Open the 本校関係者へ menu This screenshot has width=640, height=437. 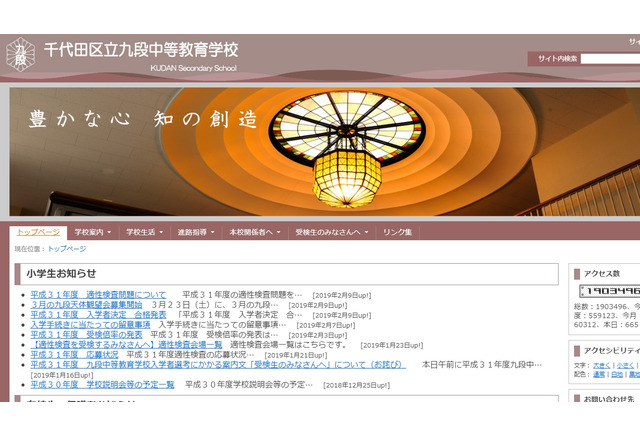tap(255, 232)
